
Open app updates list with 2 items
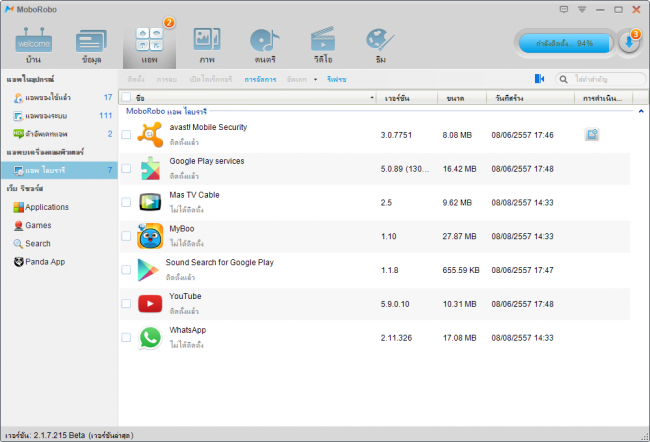(59, 134)
